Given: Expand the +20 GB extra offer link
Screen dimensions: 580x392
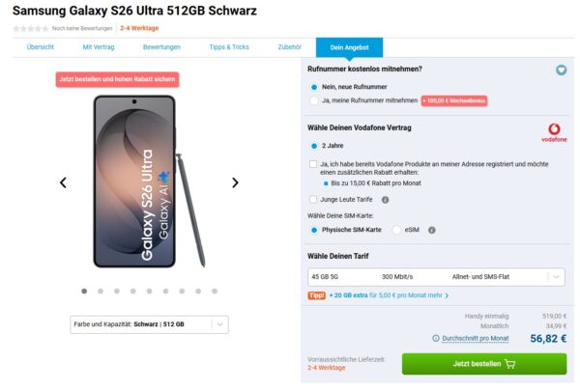Looking at the screenshot, I should (389, 295).
